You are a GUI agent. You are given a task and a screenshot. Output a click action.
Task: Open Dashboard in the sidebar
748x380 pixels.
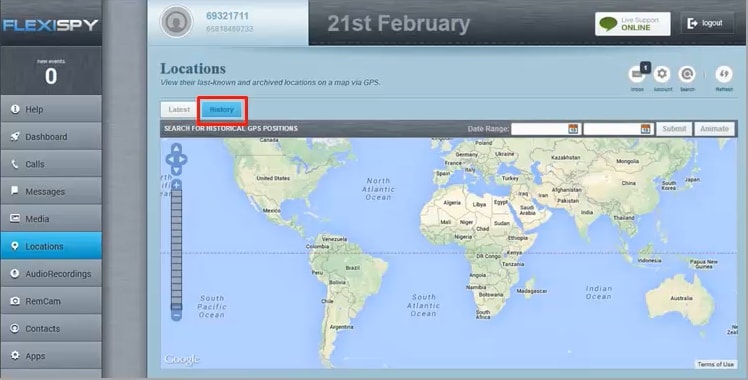tap(51, 137)
